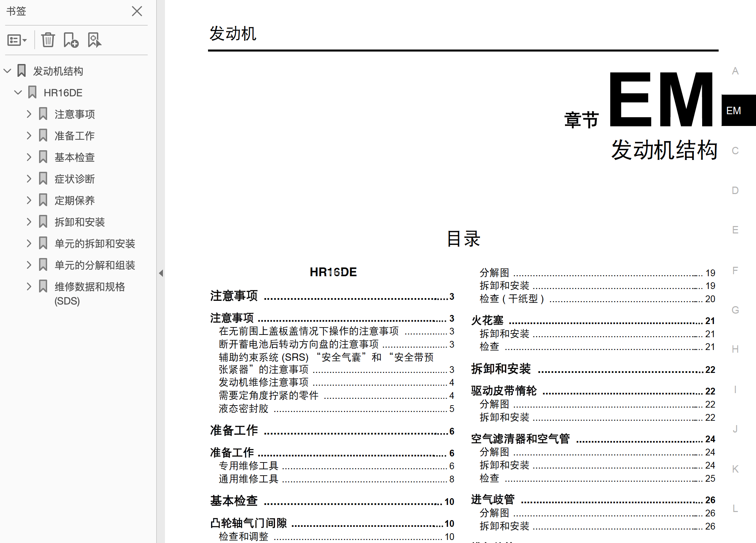Click the EM section index tab

click(738, 110)
